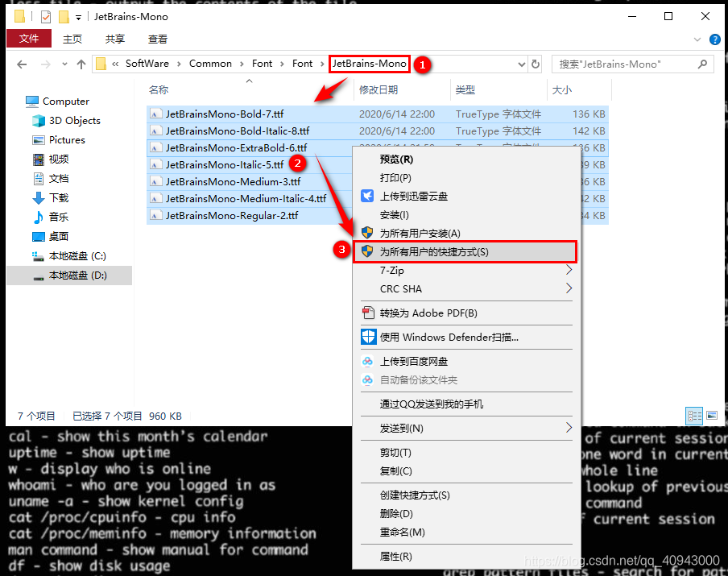Open chevron after Common in address path
728x576 pixels.
(x=242, y=64)
